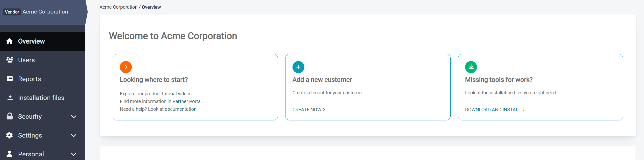Open the Partner Portal link
644x160 pixels.
click(x=187, y=101)
